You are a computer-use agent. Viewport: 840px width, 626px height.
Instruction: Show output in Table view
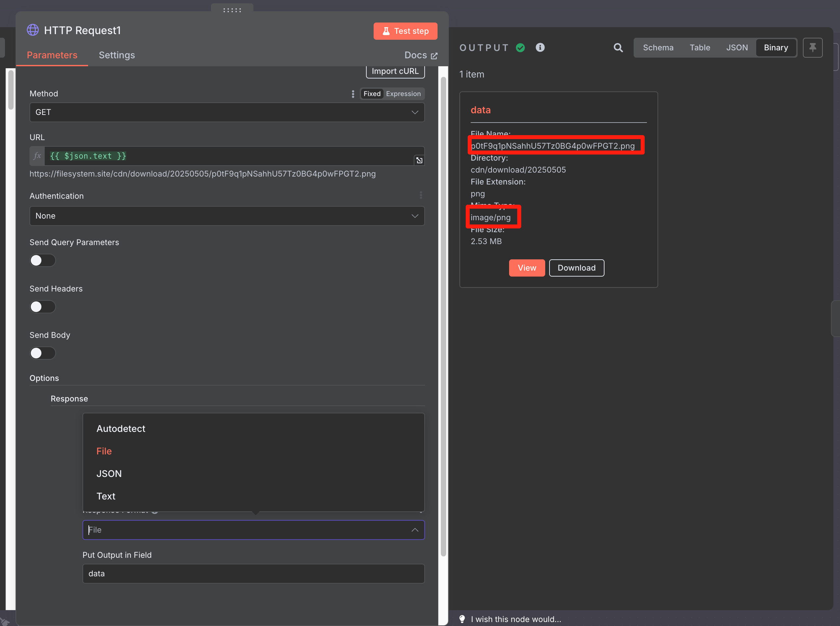click(x=700, y=48)
